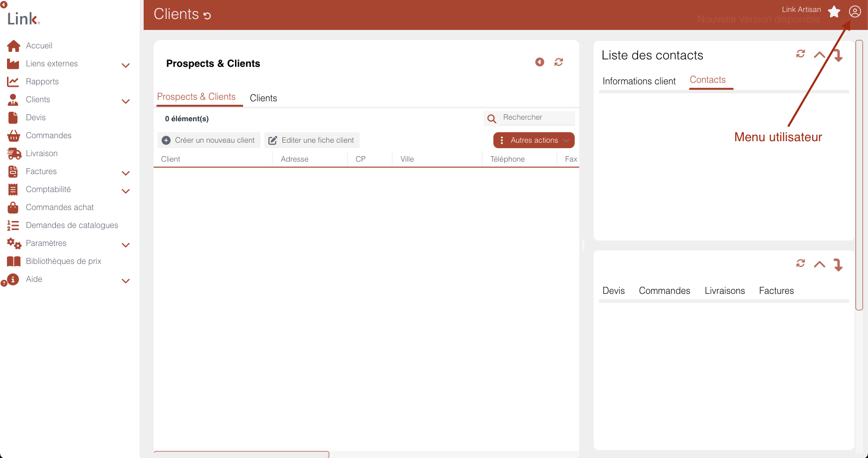Expand Paramètres submenu chevron
868x458 pixels.
click(x=126, y=245)
